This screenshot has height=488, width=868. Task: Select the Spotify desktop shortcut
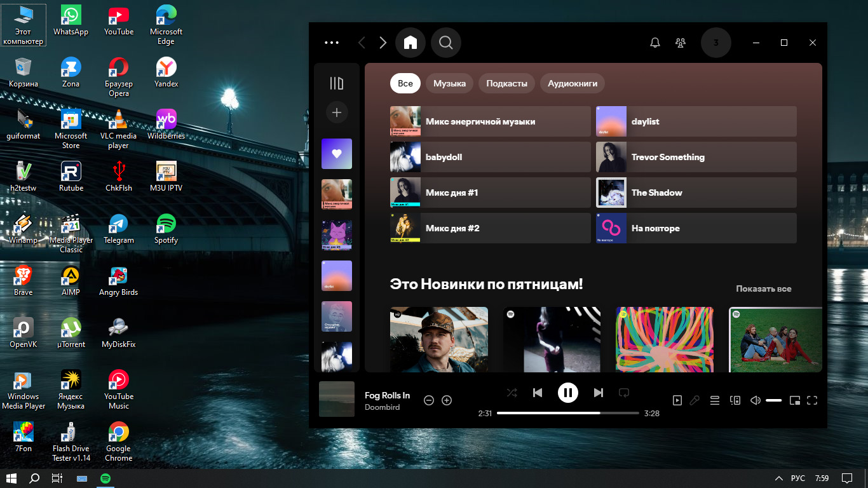(x=166, y=229)
